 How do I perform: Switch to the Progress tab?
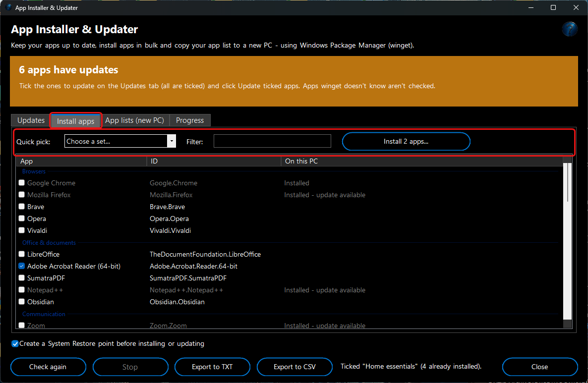190,120
